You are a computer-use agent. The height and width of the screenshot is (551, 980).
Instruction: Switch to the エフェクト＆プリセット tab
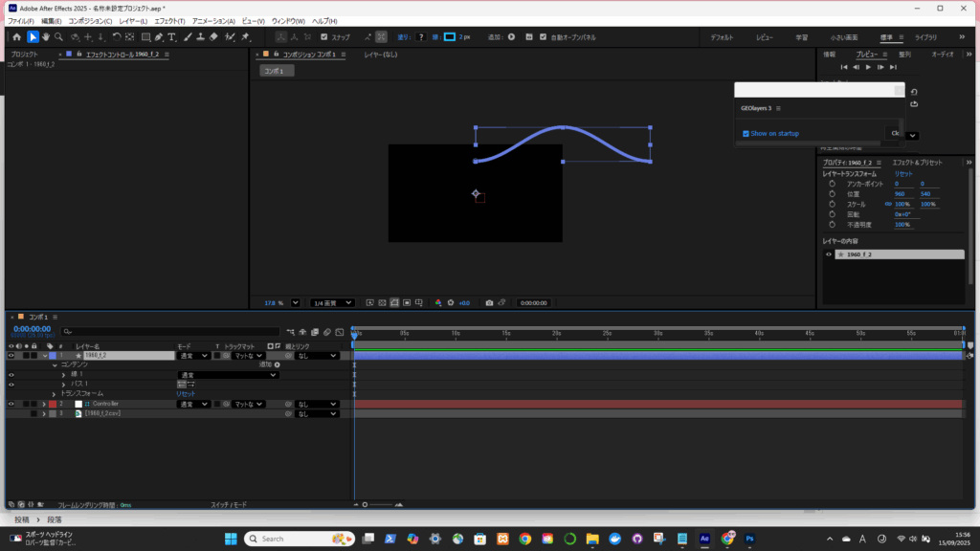[919, 163]
